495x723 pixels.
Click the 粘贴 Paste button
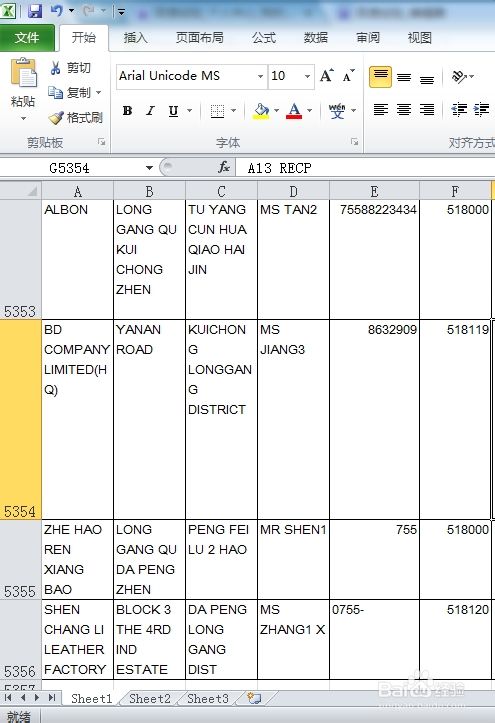click(x=23, y=89)
